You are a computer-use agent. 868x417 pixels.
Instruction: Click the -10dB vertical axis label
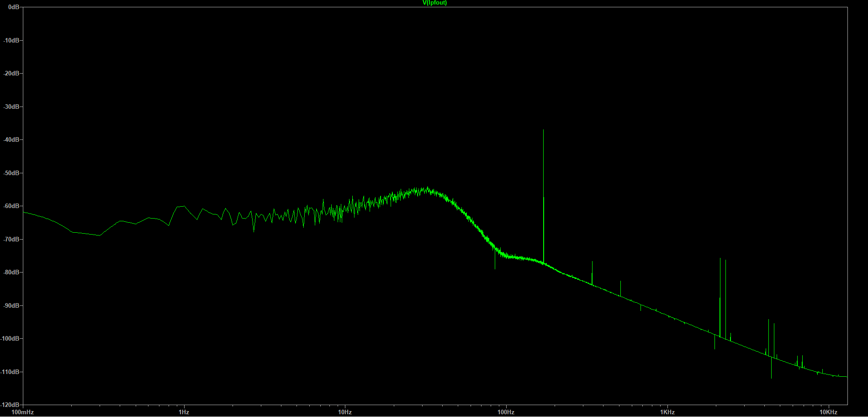point(11,40)
